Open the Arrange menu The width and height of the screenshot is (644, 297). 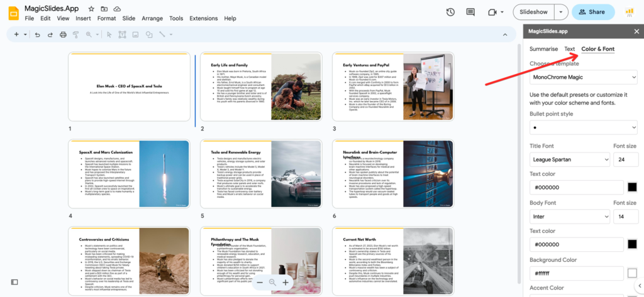(152, 18)
